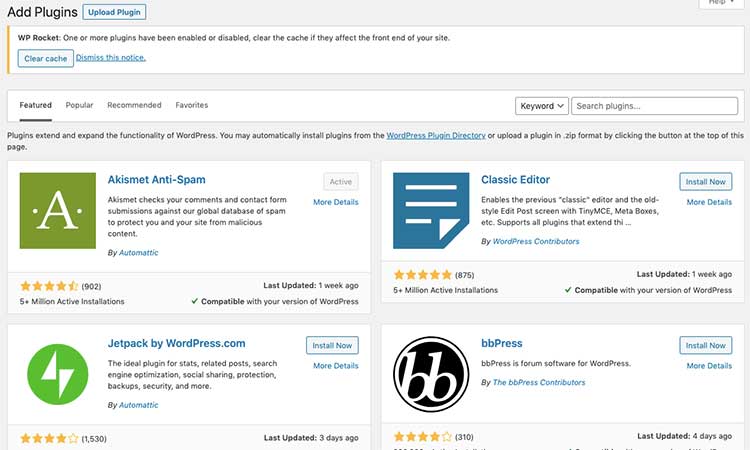Open the Classic Editor title link
This screenshot has width=750, height=450.
(x=515, y=179)
